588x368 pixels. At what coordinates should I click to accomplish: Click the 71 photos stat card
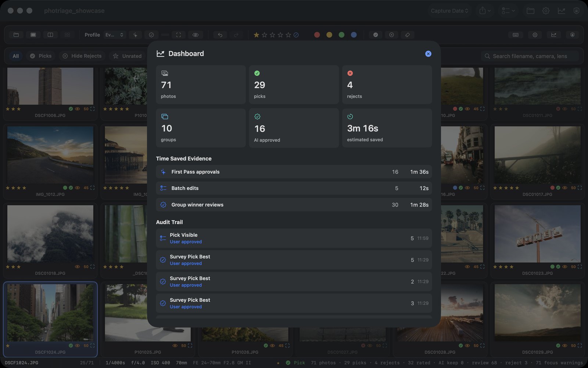click(201, 85)
